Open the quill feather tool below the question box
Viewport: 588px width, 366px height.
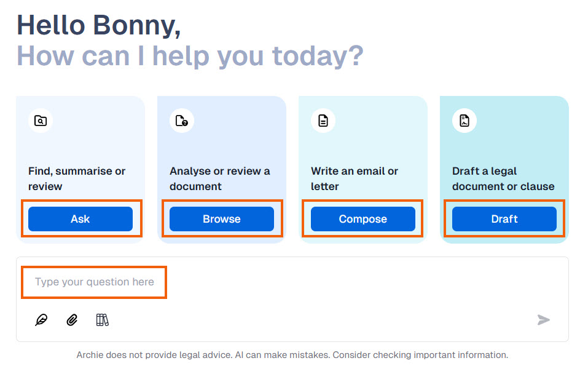[41, 320]
